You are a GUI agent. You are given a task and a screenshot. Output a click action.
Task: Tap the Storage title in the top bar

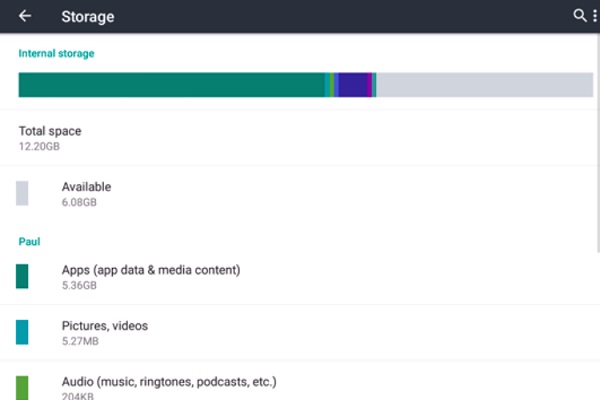87,16
